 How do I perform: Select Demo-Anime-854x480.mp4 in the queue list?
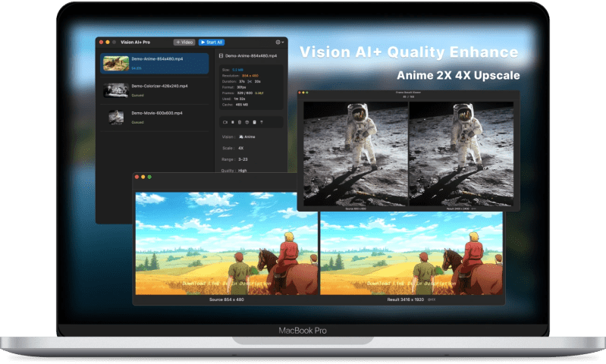[155, 64]
